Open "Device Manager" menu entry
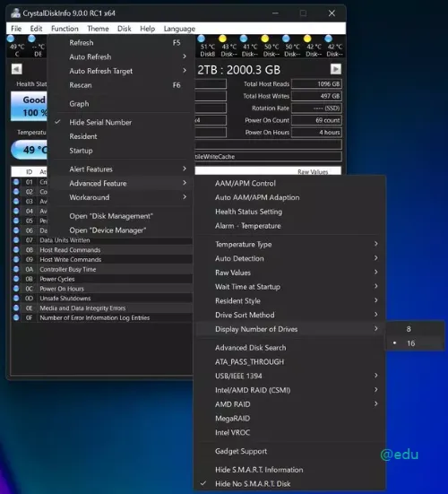448x494 pixels. (121, 230)
